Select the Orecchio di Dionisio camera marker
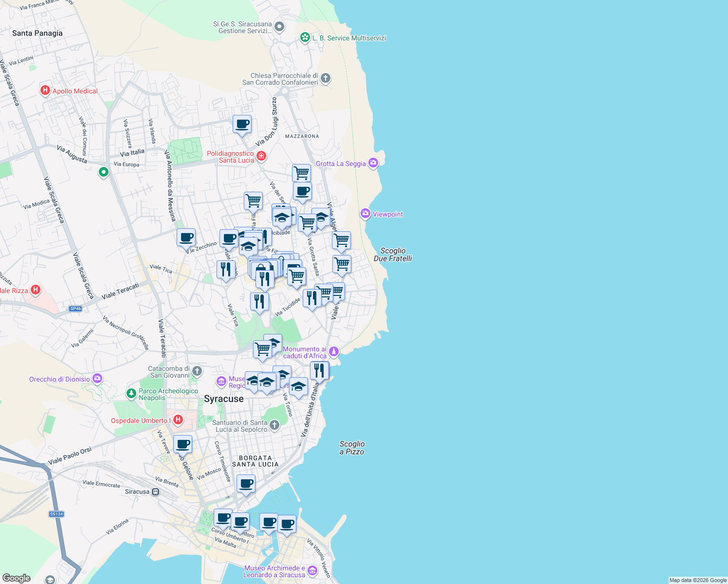 pos(97,378)
